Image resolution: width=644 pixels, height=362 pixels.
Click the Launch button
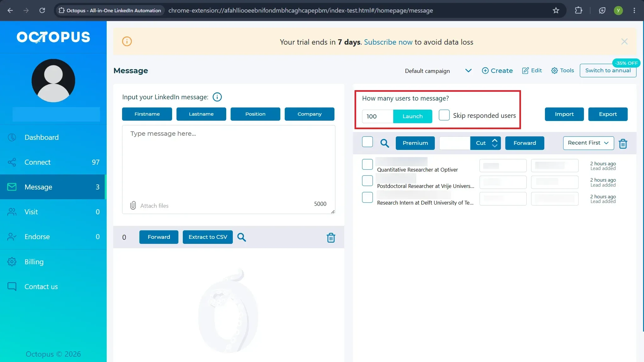[x=412, y=116]
